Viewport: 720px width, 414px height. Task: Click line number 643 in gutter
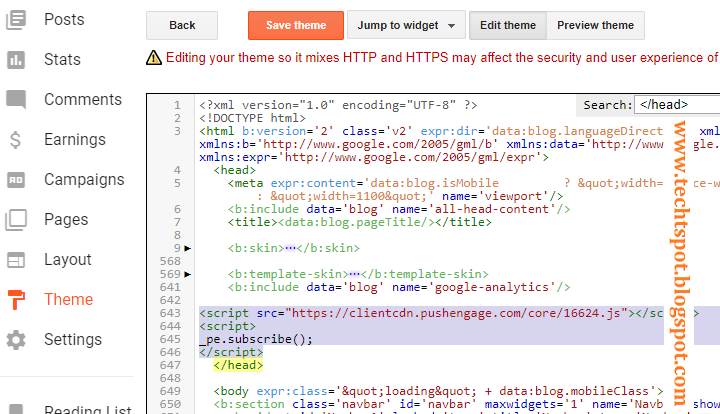[x=170, y=313]
